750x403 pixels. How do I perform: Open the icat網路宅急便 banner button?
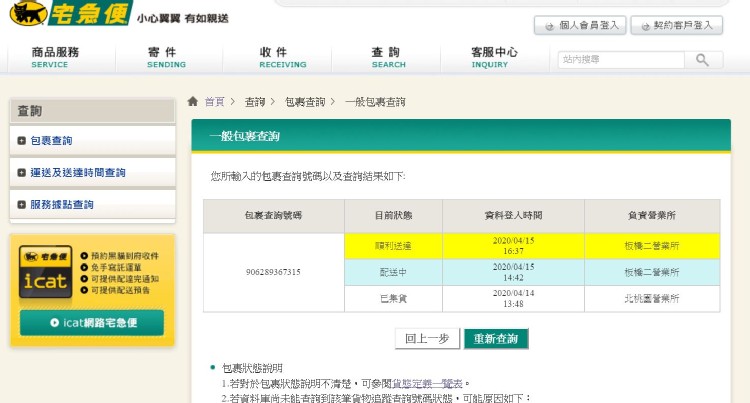click(92, 323)
